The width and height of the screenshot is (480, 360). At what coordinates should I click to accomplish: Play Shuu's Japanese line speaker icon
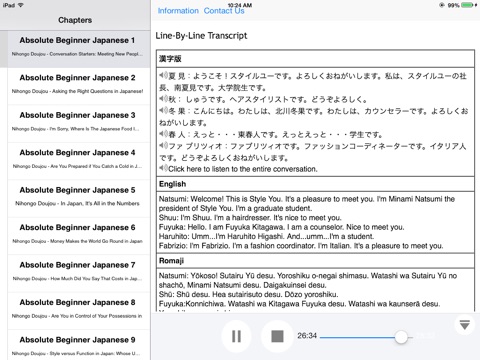(163, 99)
